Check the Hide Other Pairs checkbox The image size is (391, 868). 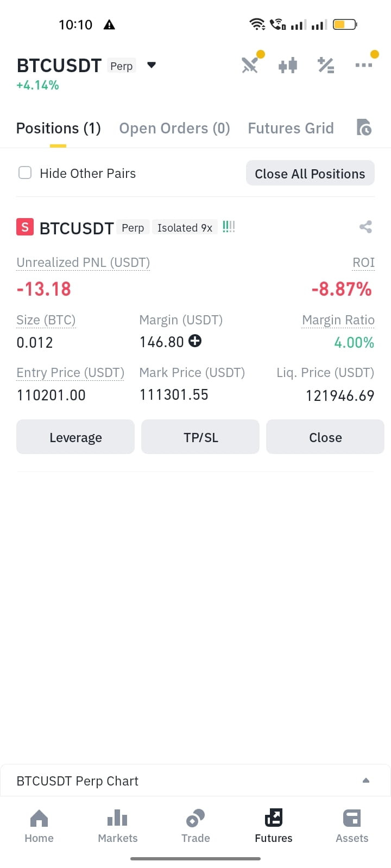25,173
